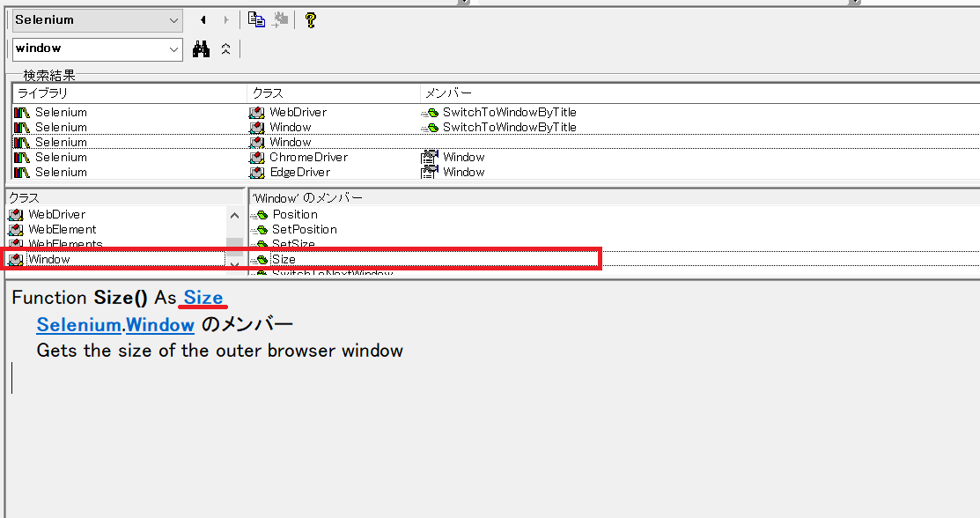Click the property icon beside ChromeDriver's Window member

click(x=430, y=157)
